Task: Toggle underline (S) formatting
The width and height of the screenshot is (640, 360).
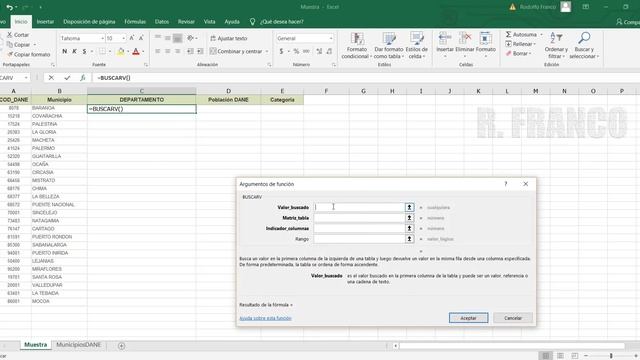Action: 84,51
